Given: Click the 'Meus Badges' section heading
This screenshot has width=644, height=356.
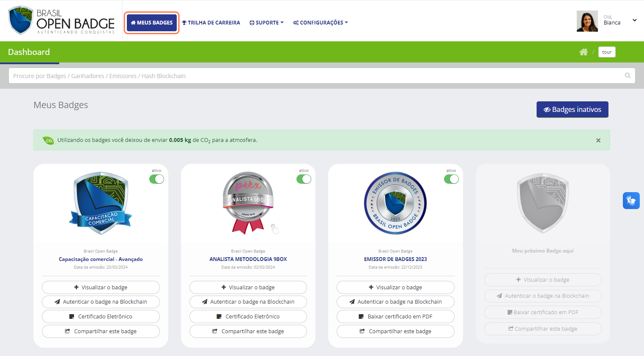Looking at the screenshot, I should [61, 105].
